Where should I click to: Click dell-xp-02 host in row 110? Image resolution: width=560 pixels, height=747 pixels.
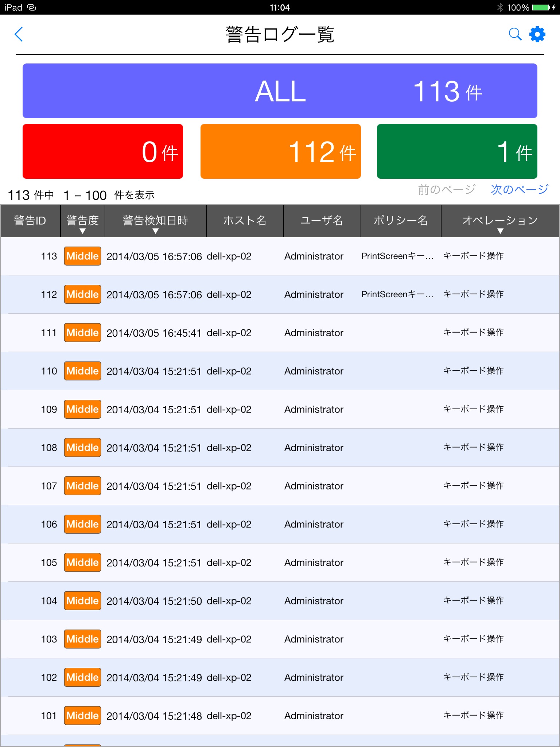[229, 371]
